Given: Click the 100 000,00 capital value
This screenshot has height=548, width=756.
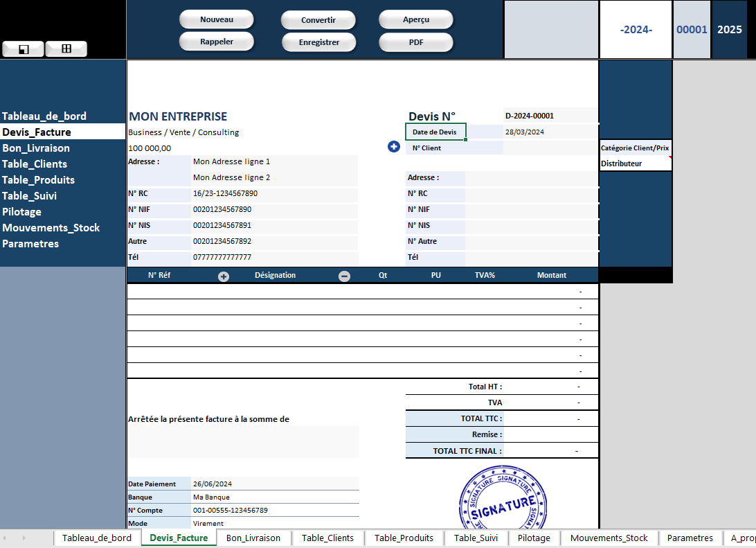Looking at the screenshot, I should 150,148.
